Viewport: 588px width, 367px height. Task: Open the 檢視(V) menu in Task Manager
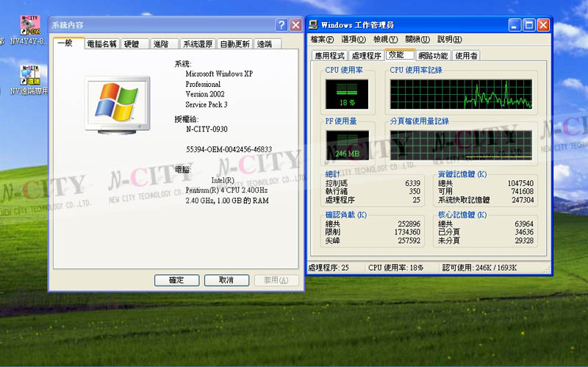coord(385,39)
